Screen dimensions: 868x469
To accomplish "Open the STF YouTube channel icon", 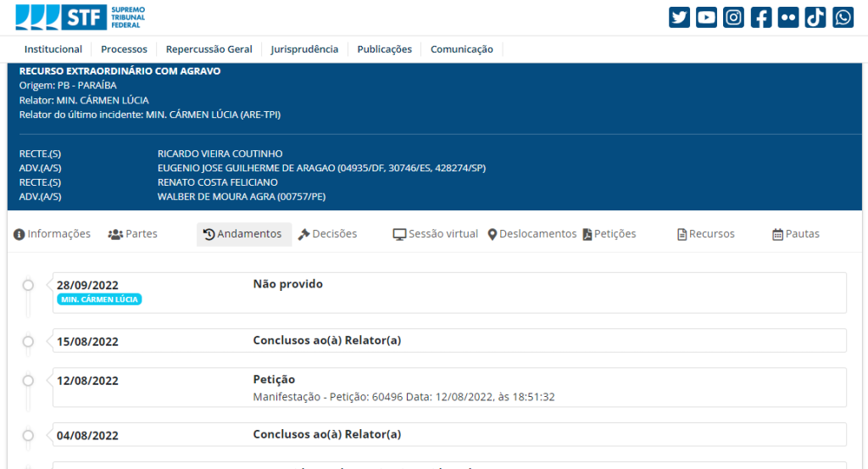I will click(706, 17).
